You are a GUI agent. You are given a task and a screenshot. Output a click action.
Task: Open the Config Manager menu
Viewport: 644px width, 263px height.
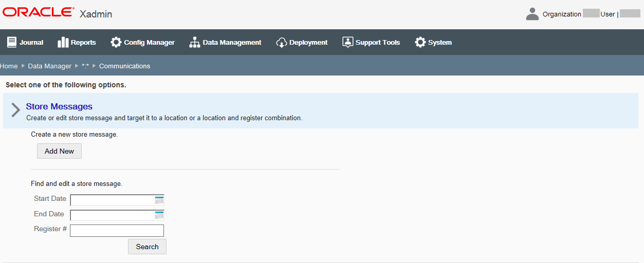(143, 42)
